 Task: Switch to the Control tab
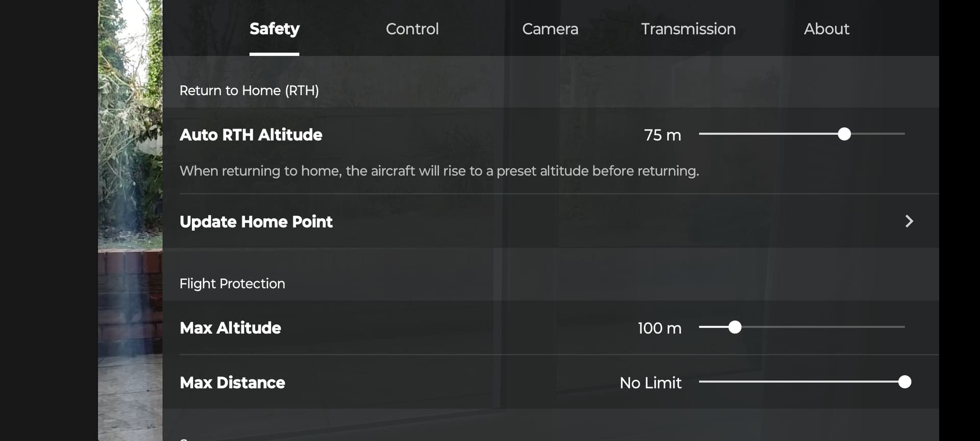click(412, 29)
